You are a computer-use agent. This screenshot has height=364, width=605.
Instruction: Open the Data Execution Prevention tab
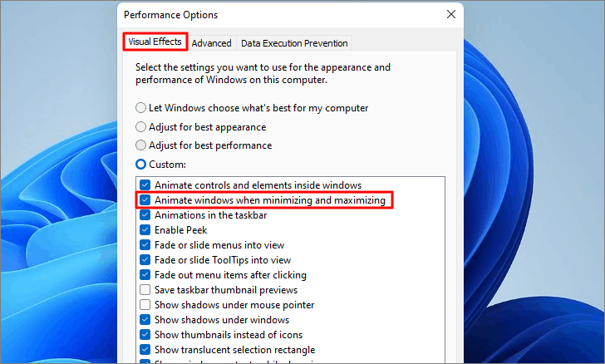tap(294, 43)
